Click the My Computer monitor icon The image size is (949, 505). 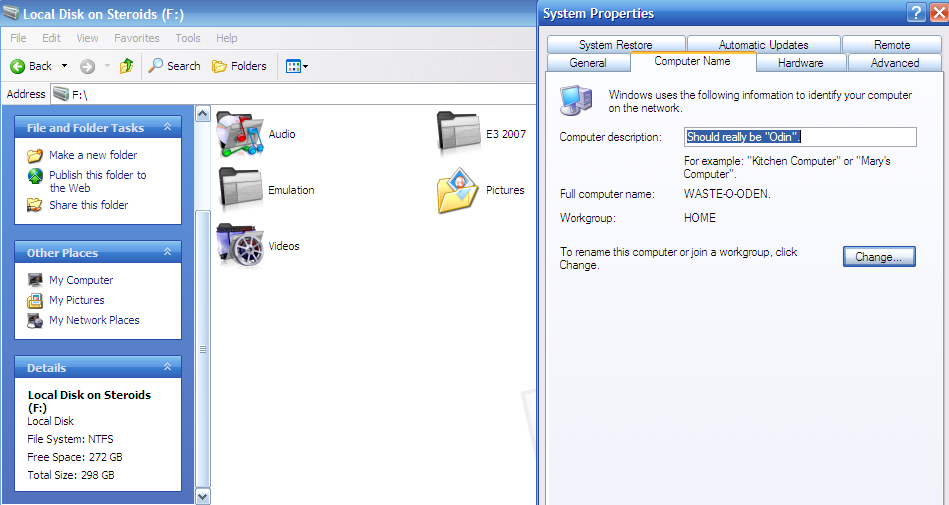(x=35, y=280)
